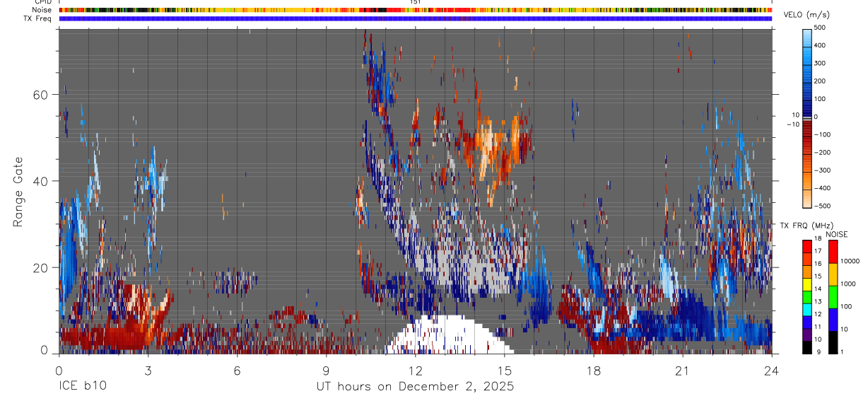Click the red 17–18 MHz TX FRQ swatch
The image size is (868, 401).
tap(807, 245)
